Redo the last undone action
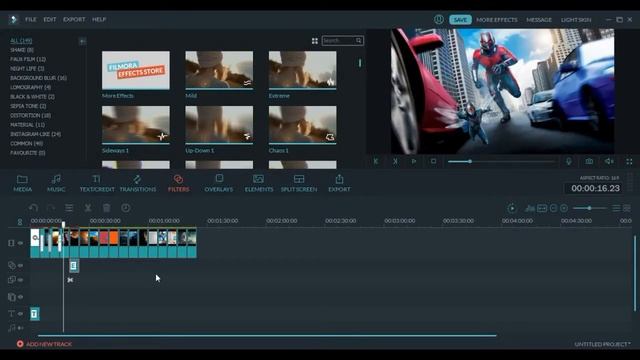Screen dimensions: 640x360 51,208
